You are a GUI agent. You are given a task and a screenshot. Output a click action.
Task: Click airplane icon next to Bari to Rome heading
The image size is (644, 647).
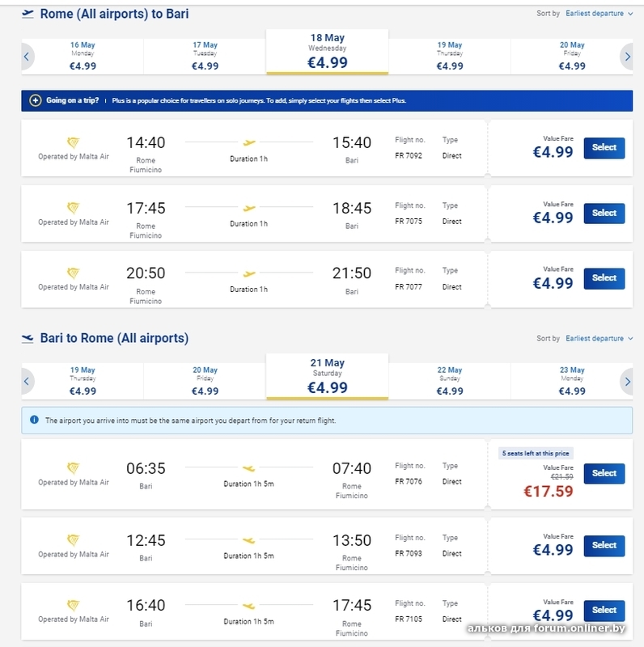click(28, 338)
